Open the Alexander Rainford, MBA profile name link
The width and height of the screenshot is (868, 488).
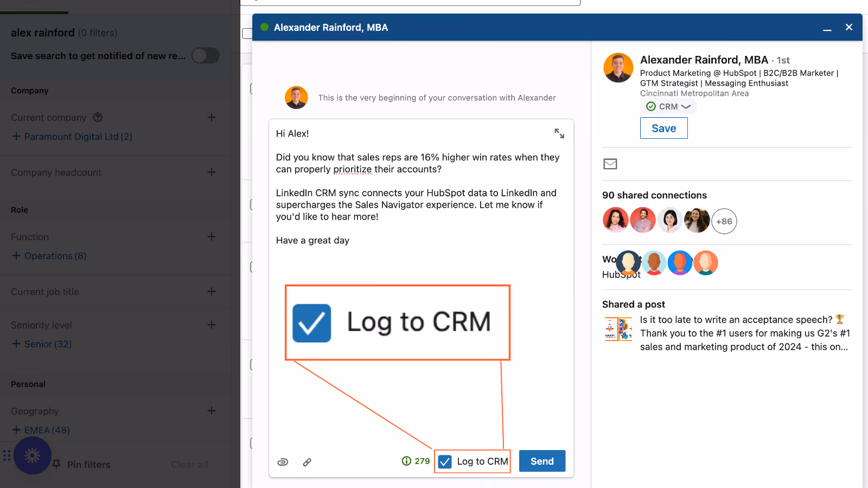(x=704, y=60)
